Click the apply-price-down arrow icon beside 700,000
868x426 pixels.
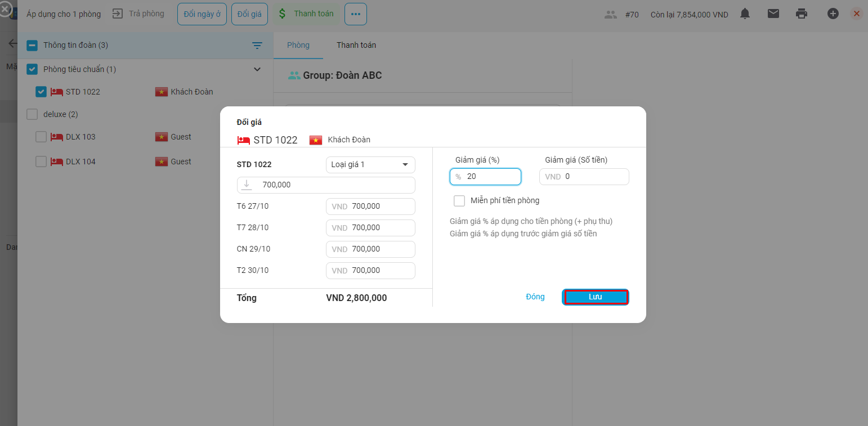tap(247, 185)
